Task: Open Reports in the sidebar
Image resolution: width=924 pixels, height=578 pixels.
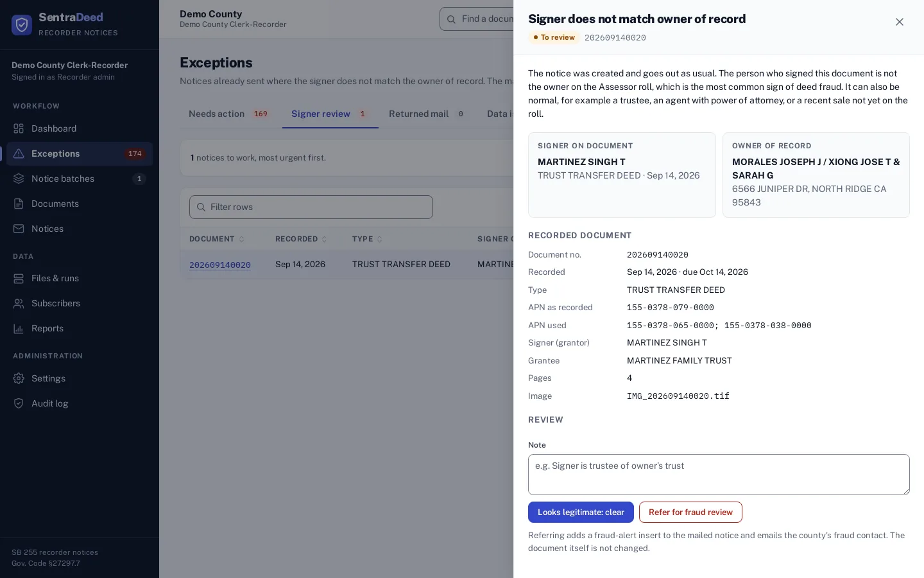Action: coord(80,328)
